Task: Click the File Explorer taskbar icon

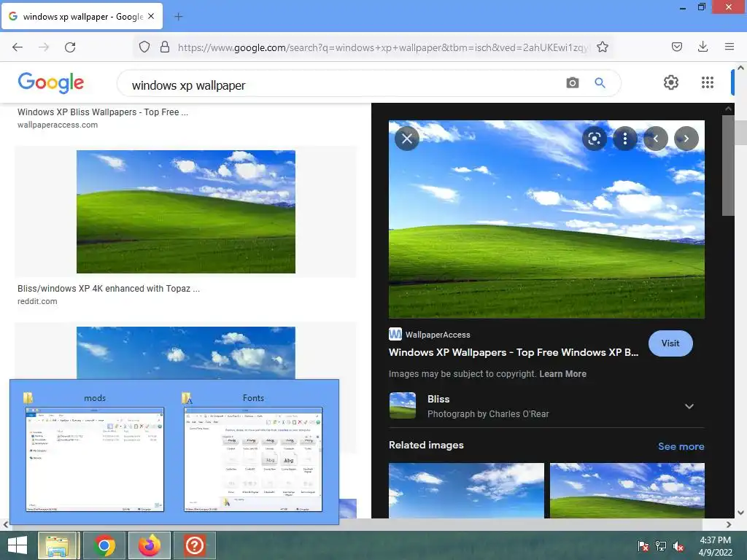Action: [57, 545]
